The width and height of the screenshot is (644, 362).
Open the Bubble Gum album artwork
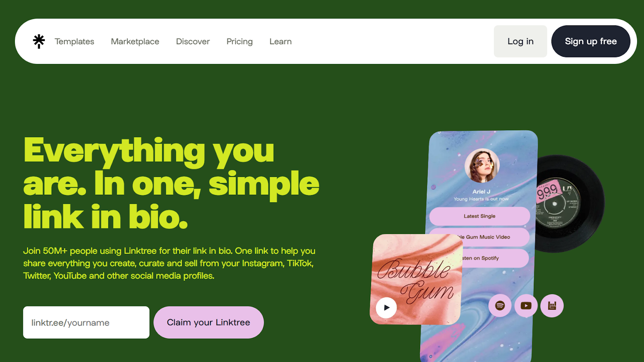(416, 279)
